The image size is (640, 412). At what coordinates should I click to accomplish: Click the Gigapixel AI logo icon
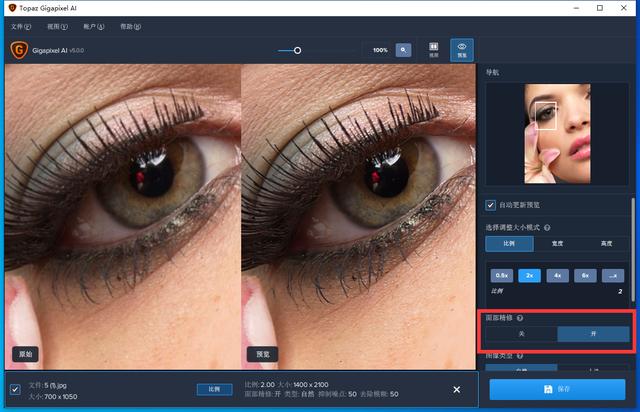pyautogui.click(x=18, y=49)
